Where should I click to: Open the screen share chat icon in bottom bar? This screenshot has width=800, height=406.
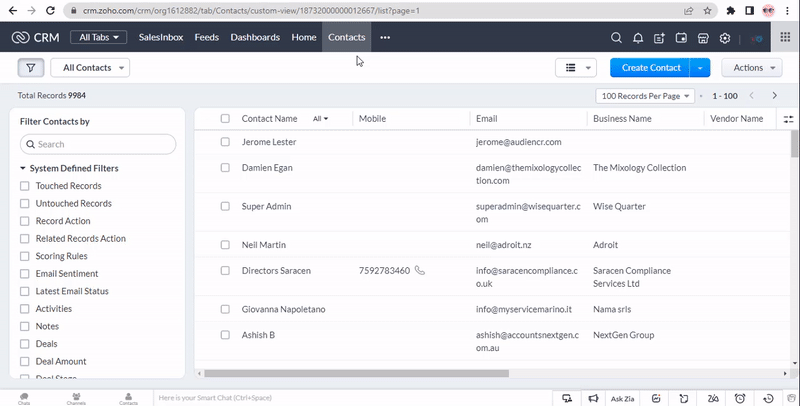(x=567, y=398)
